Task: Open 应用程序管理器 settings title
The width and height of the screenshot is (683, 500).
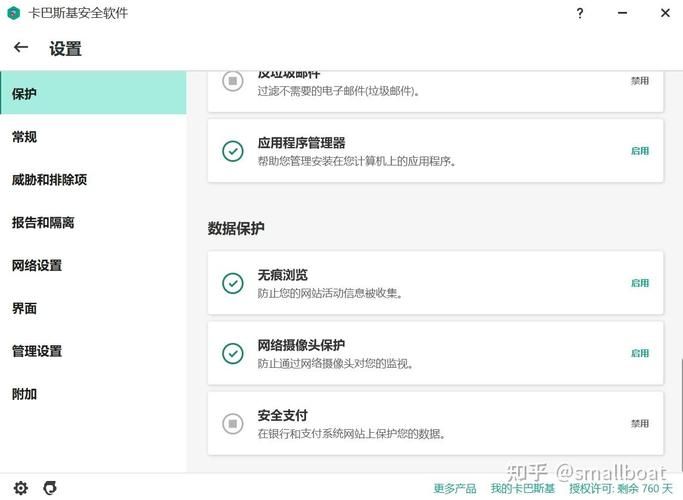Action: point(301,143)
